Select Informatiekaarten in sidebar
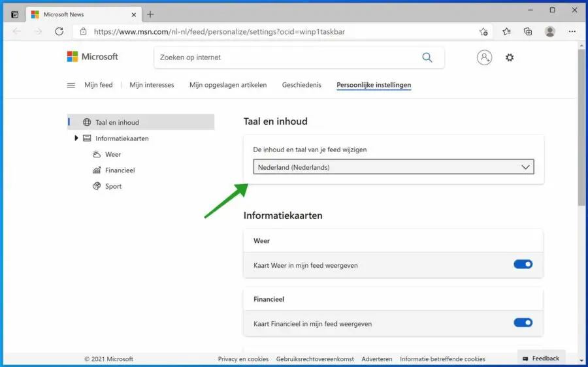The width and height of the screenshot is (588, 367). (x=122, y=138)
